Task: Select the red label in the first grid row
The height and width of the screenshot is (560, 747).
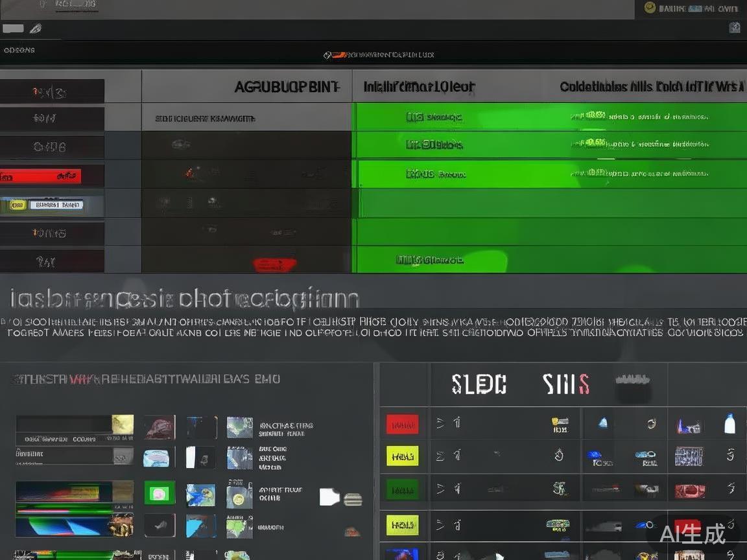Action: 402,425
